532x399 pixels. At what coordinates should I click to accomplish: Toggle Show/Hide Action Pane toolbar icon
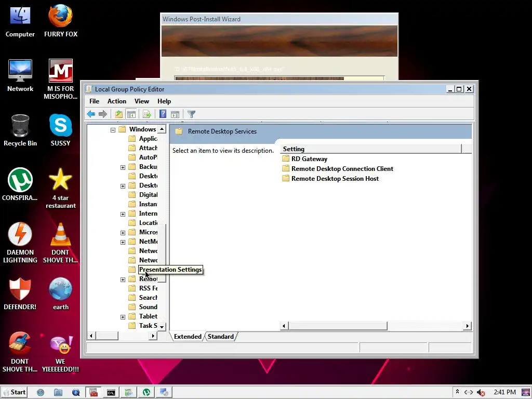coord(175,114)
